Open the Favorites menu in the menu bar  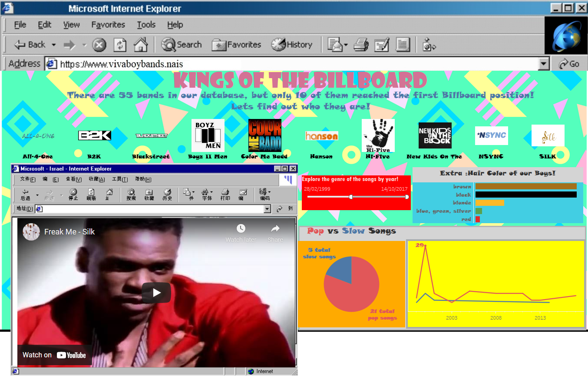[108, 25]
